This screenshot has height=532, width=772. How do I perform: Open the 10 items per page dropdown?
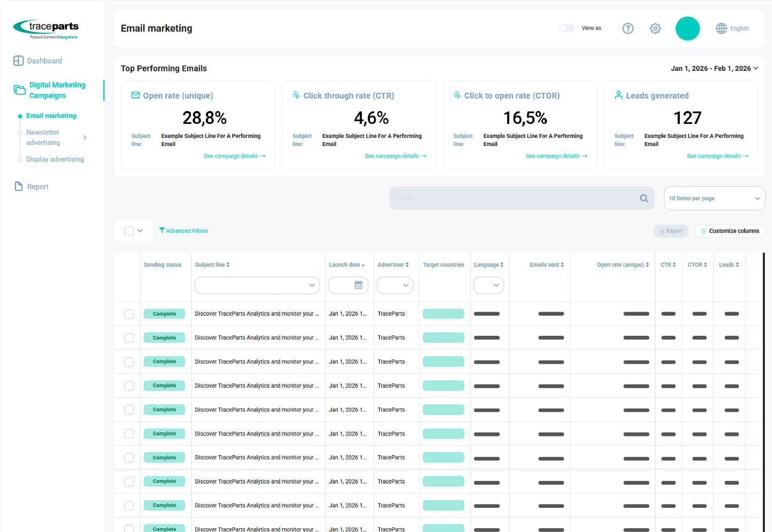tap(714, 198)
